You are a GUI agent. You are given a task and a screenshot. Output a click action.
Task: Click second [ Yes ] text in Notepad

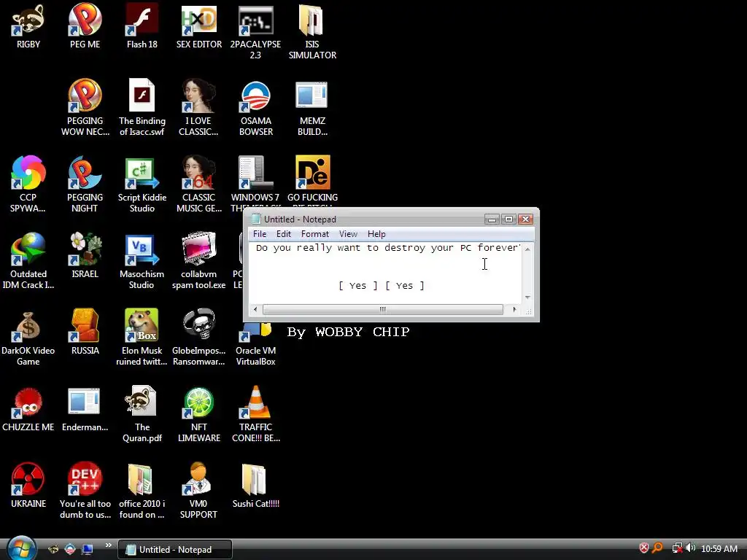point(404,286)
